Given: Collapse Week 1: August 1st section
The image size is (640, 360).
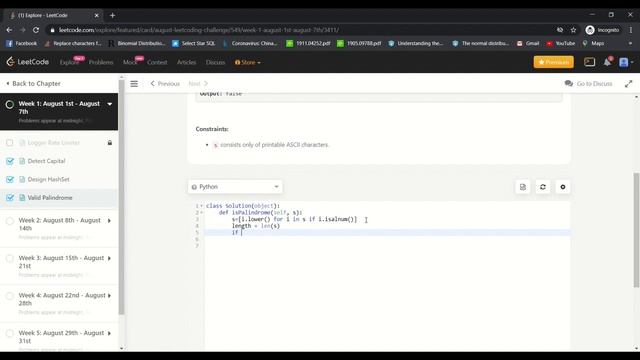Looking at the screenshot, I should click(x=110, y=104).
